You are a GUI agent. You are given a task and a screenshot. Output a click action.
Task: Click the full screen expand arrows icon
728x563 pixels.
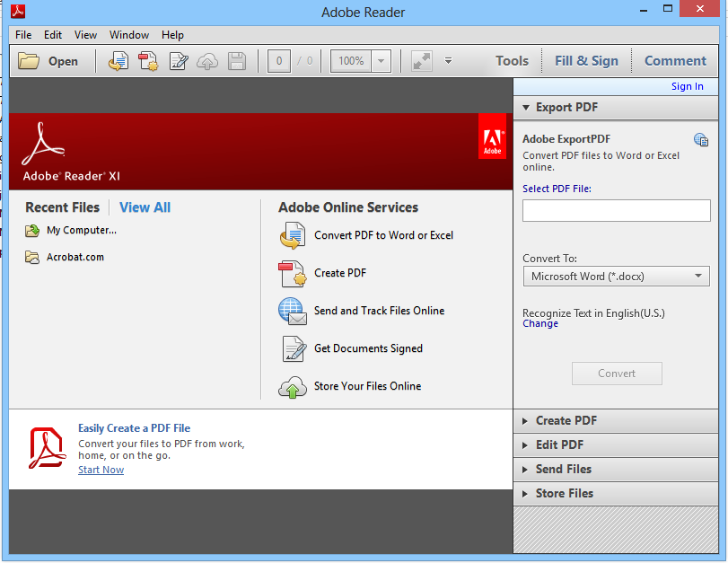coord(422,61)
